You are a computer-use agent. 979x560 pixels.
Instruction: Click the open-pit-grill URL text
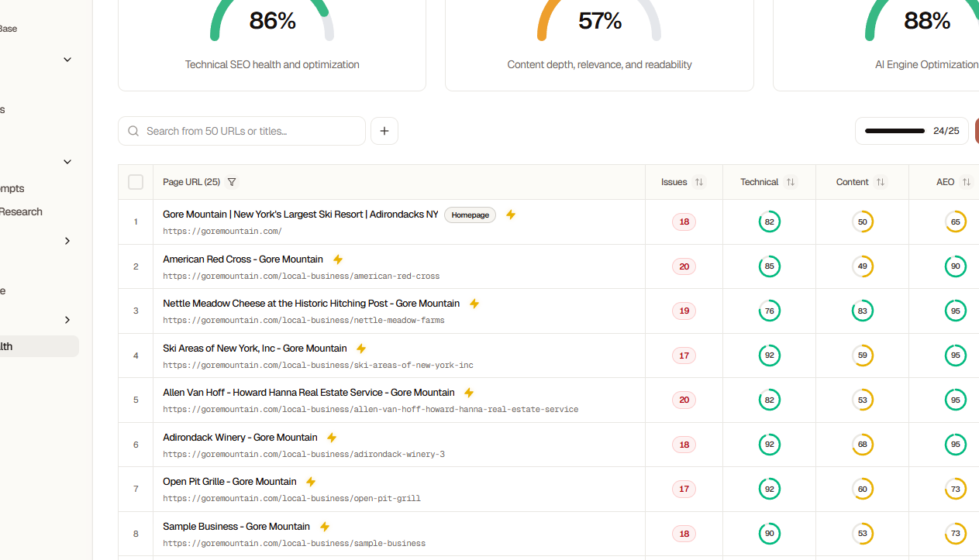tap(291, 499)
